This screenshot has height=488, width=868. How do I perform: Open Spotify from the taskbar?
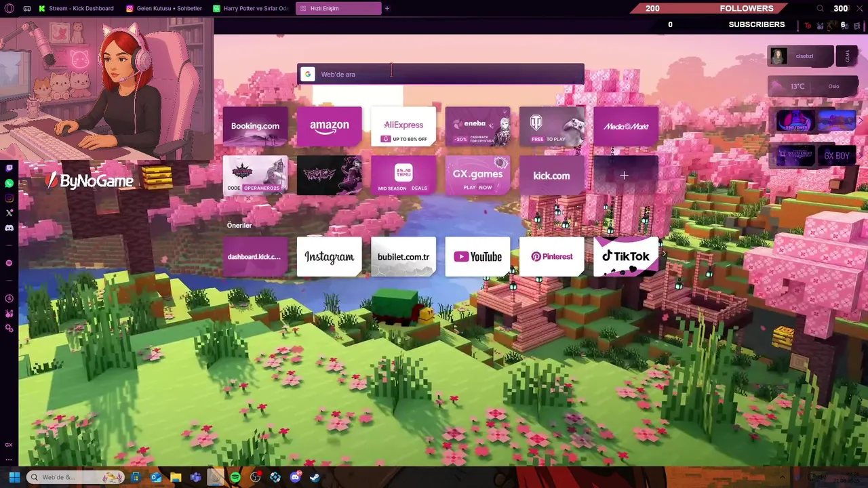[x=235, y=477]
